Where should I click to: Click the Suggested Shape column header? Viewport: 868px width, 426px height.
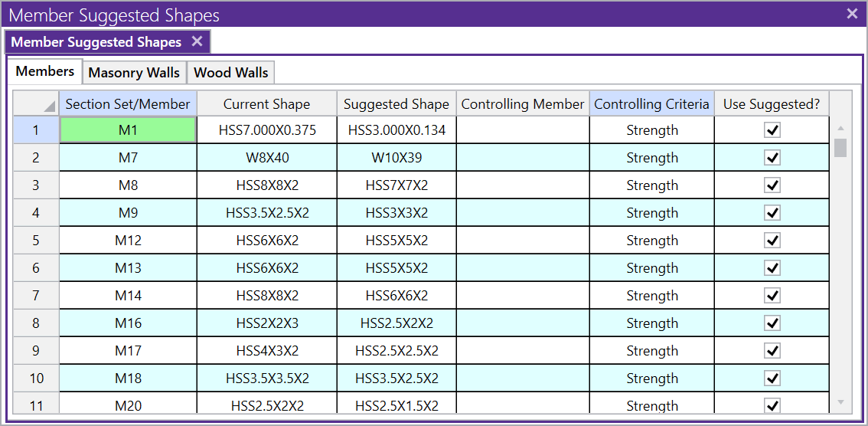click(x=396, y=104)
